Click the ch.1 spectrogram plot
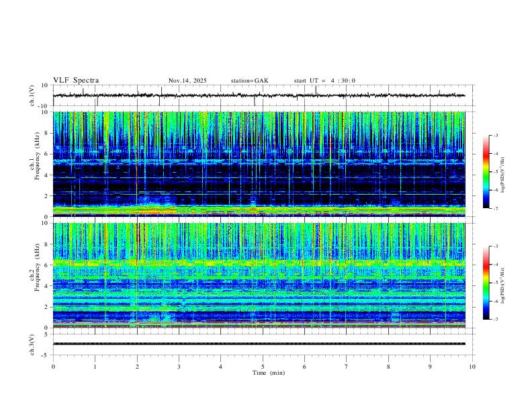 point(259,164)
